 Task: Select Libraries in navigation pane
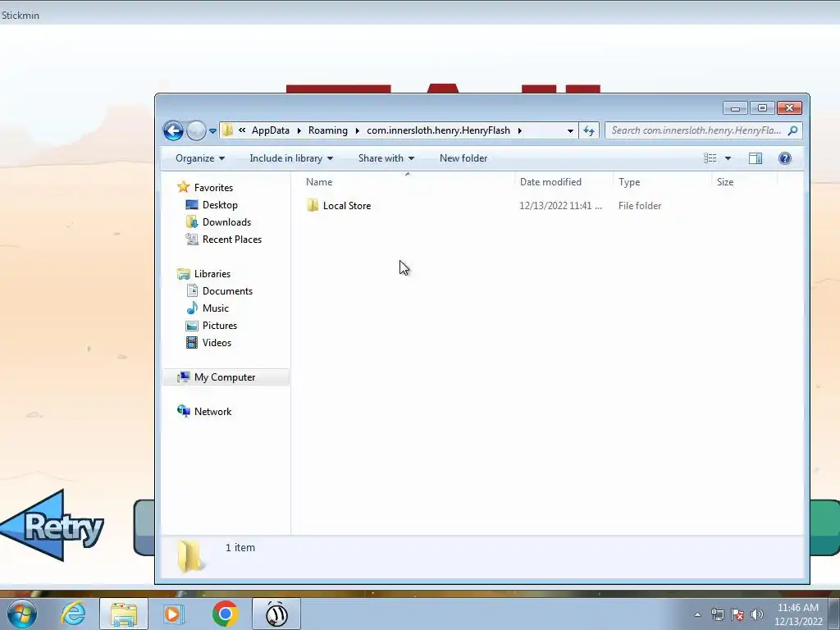(x=212, y=274)
